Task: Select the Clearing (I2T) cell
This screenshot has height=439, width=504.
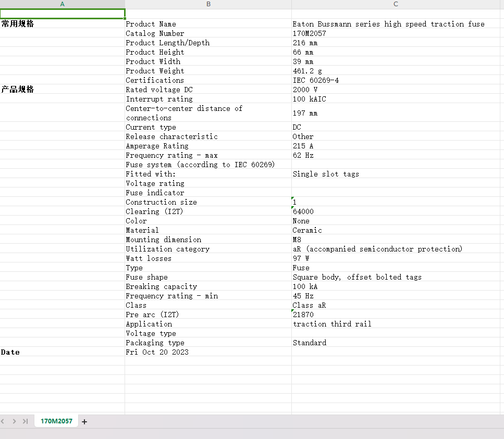Action: pyautogui.click(x=208, y=211)
